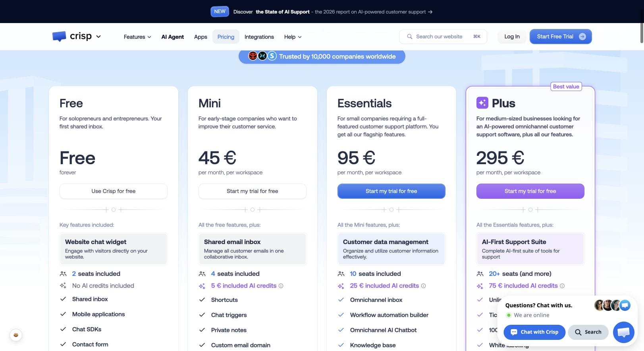Image resolution: width=644 pixels, height=351 pixels.
Task: Click the Best value badge
Action: coord(566,87)
